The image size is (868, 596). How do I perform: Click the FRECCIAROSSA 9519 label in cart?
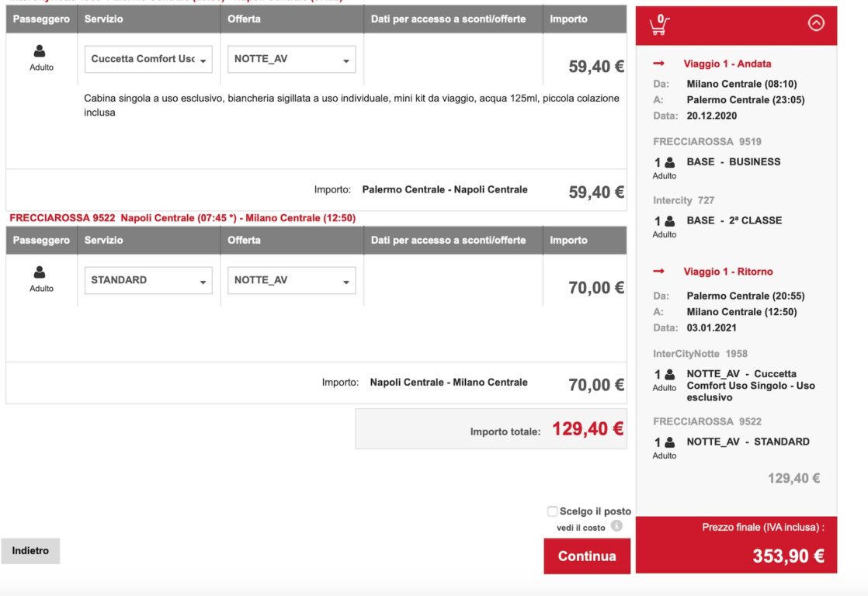tap(707, 142)
